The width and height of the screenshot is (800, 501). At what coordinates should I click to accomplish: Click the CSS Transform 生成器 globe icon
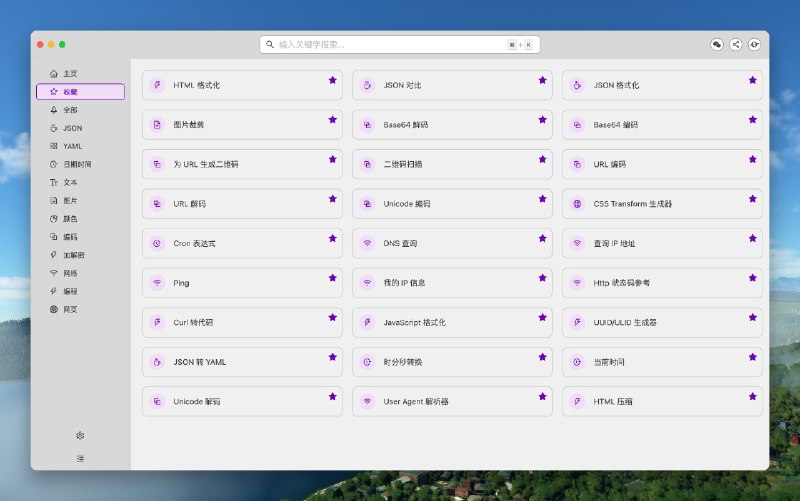click(577, 204)
